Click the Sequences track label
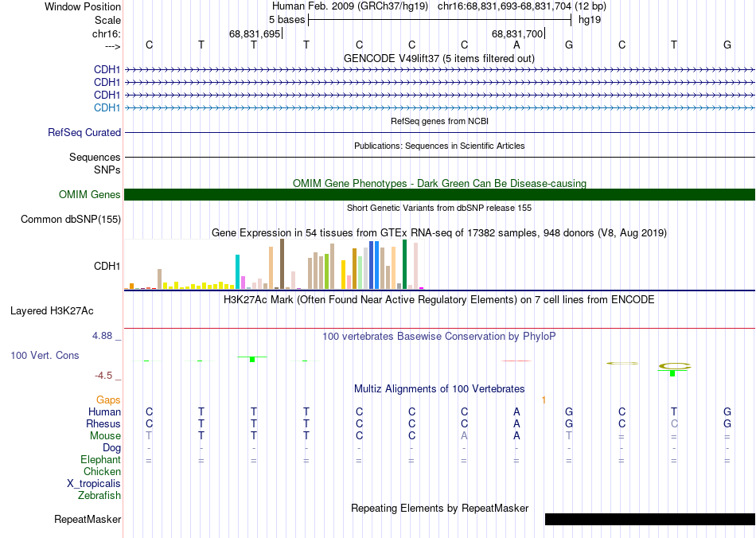The width and height of the screenshot is (756, 538). (x=95, y=158)
